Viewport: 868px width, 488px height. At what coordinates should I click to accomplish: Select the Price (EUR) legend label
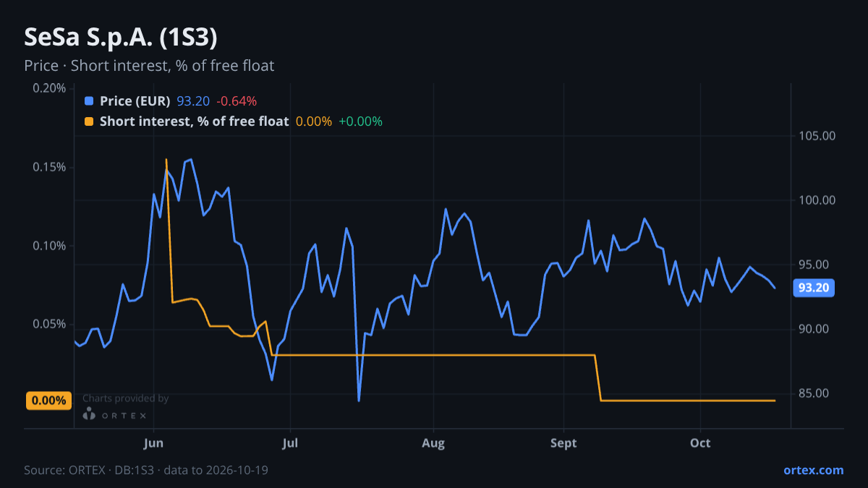tap(135, 101)
